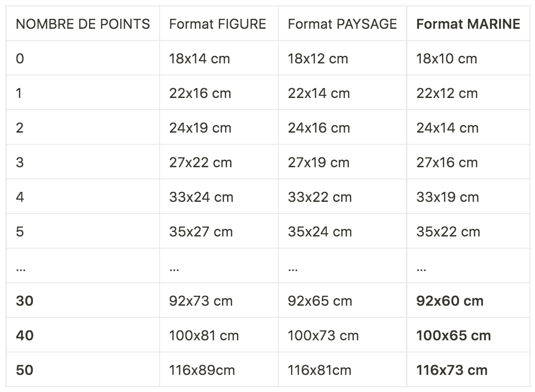Click the Format PAYSAGE column header
Screen dimensions: 535x392
click(x=342, y=24)
